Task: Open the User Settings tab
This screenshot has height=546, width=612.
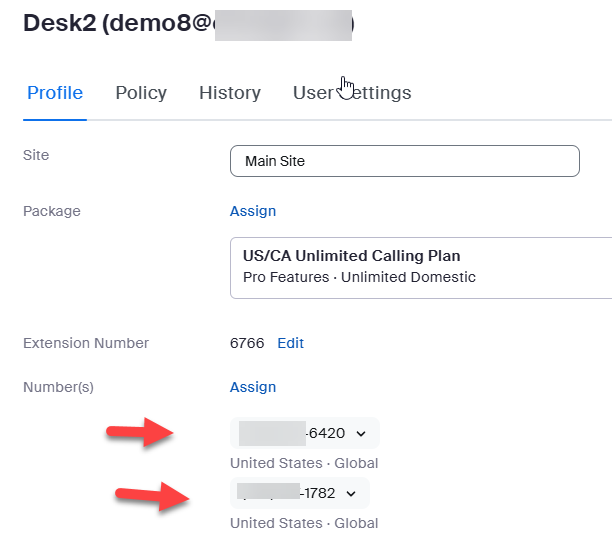Action: [x=352, y=93]
